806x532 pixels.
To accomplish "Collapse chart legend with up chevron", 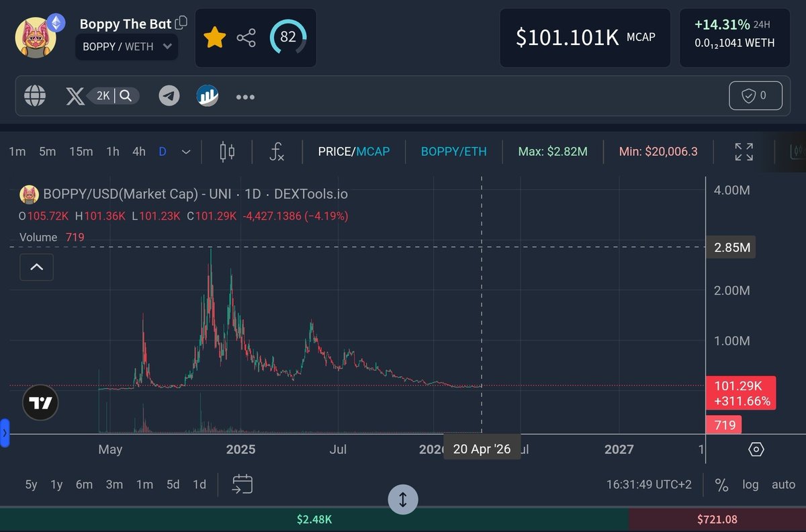I will pyautogui.click(x=37, y=267).
